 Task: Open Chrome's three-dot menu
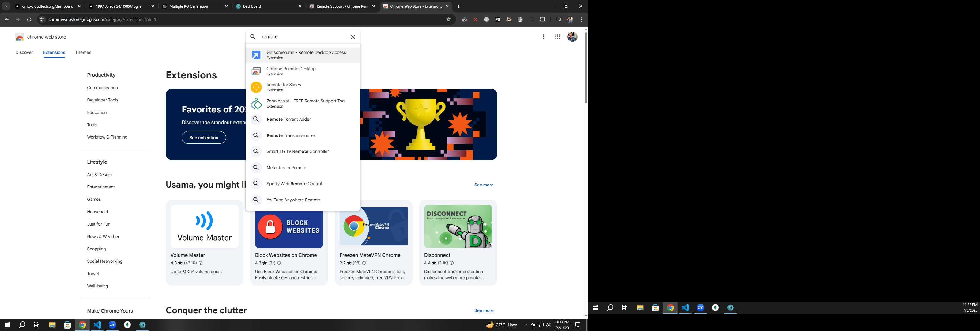click(581, 19)
